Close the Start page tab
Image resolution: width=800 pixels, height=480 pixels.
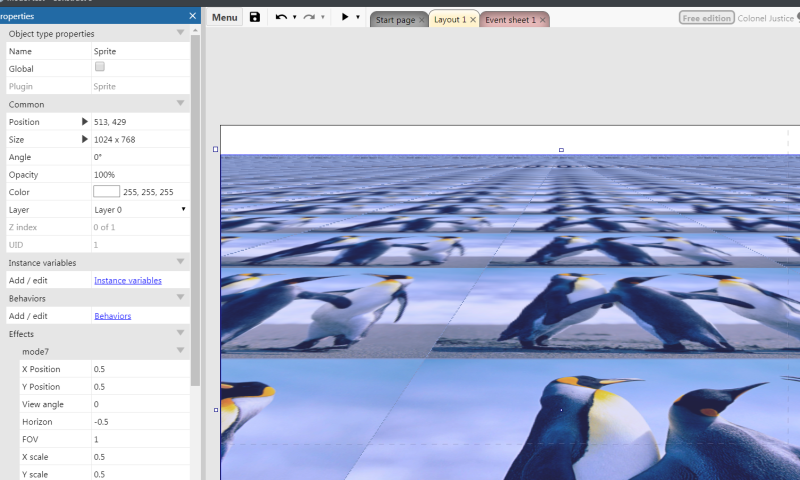coord(421,20)
